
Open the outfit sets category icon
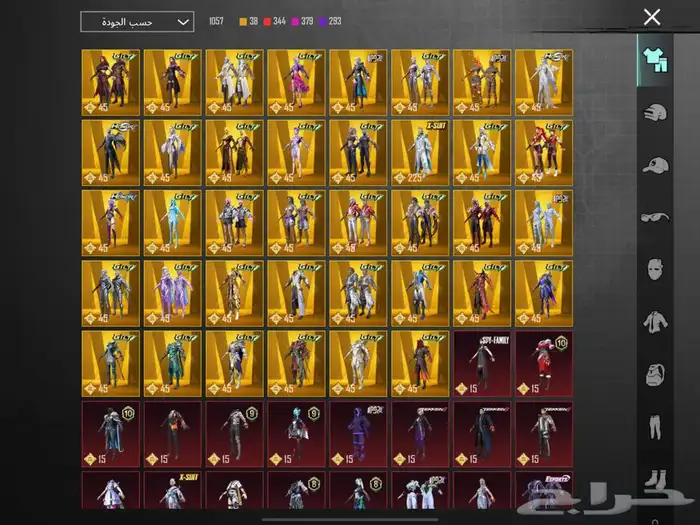click(x=655, y=60)
